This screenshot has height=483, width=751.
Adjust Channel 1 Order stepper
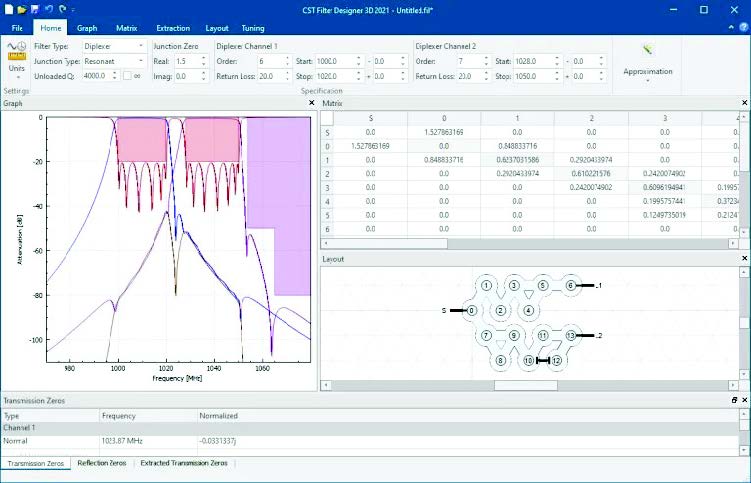pyautogui.click(x=287, y=61)
